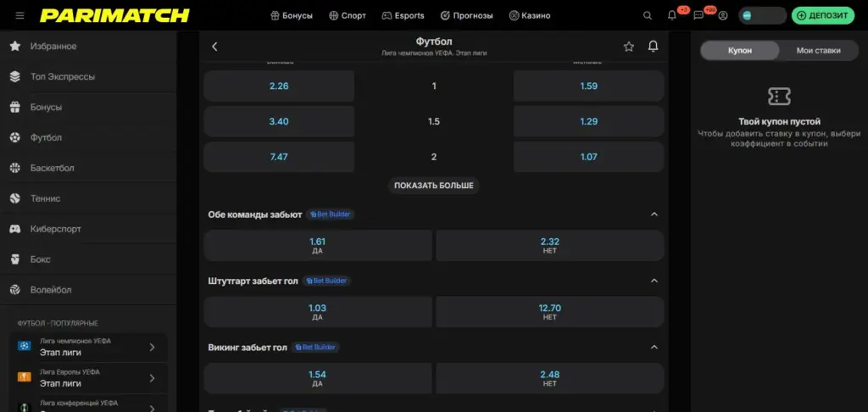
Task: Toggle the hidden balance switch
Action: (762, 15)
